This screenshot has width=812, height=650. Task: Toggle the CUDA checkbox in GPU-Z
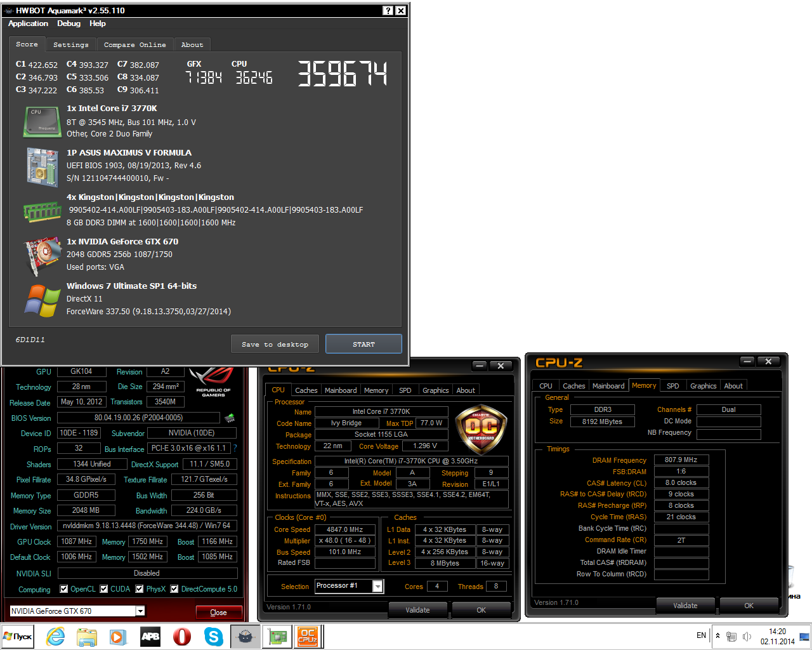point(103,589)
